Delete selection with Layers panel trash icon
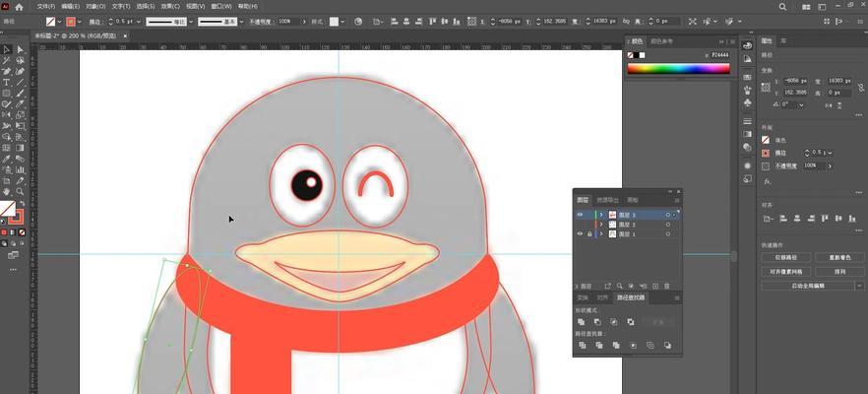 click(x=667, y=286)
